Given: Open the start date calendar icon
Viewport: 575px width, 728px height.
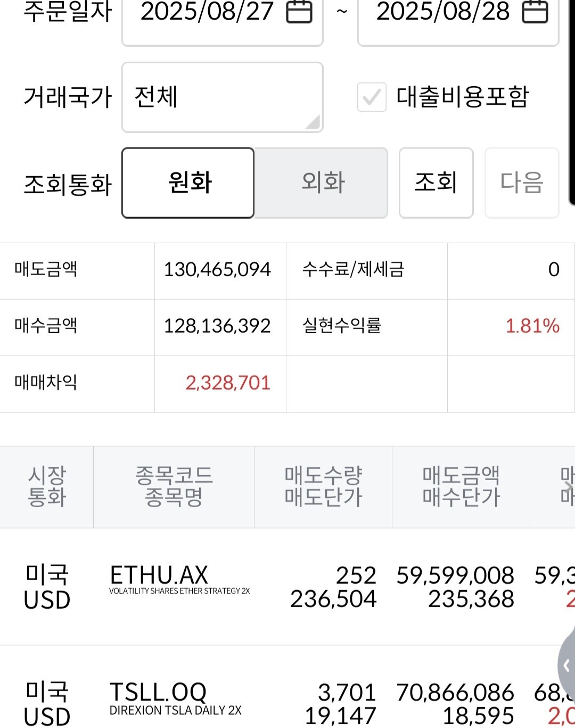Looking at the screenshot, I should click(299, 12).
